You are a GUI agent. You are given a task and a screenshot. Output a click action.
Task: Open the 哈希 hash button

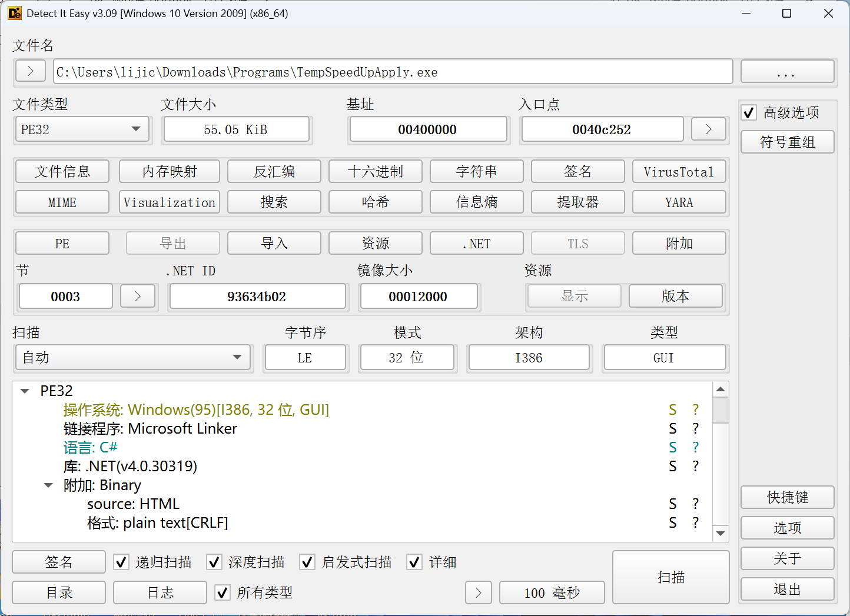[376, 202]
